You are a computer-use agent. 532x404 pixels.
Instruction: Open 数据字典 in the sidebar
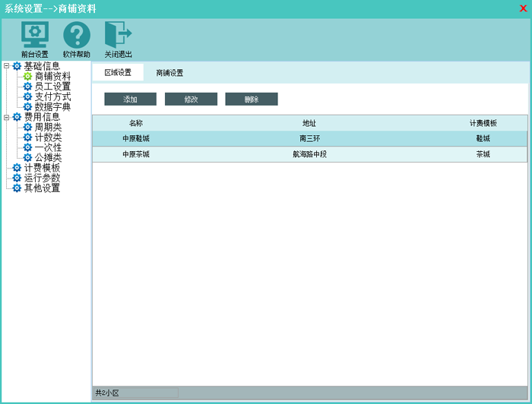pos(52,107)
